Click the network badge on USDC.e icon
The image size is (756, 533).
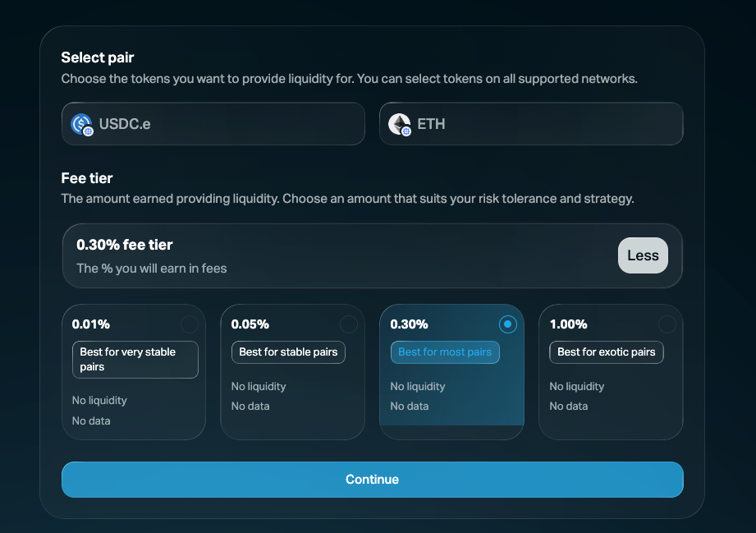tap(88, 131)
